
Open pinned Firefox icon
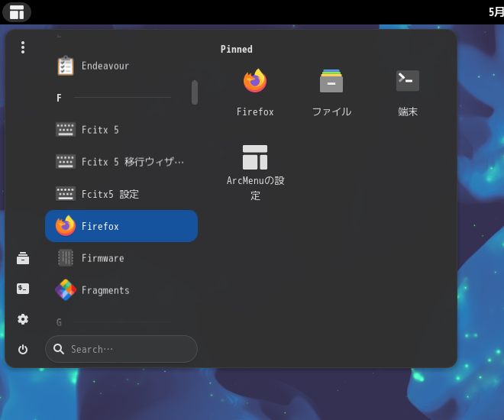point(255,92)
